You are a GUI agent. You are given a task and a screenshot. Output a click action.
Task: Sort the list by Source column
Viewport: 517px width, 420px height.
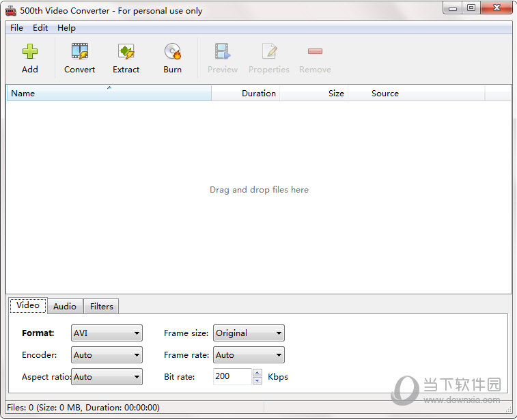click(417, 94)
